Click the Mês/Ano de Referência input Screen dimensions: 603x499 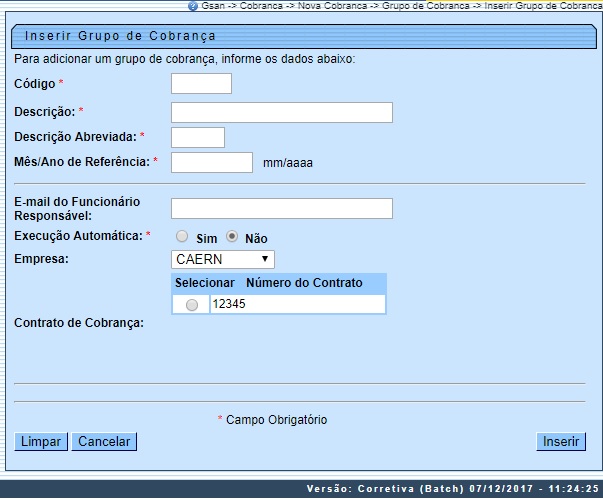coord(212,162)
